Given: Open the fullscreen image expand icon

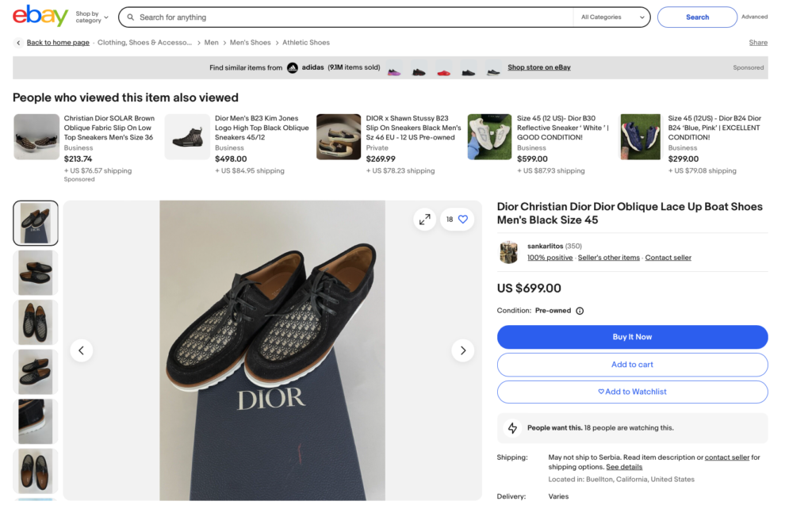Looking at the screenshot, I should click(x=425, y=220).
